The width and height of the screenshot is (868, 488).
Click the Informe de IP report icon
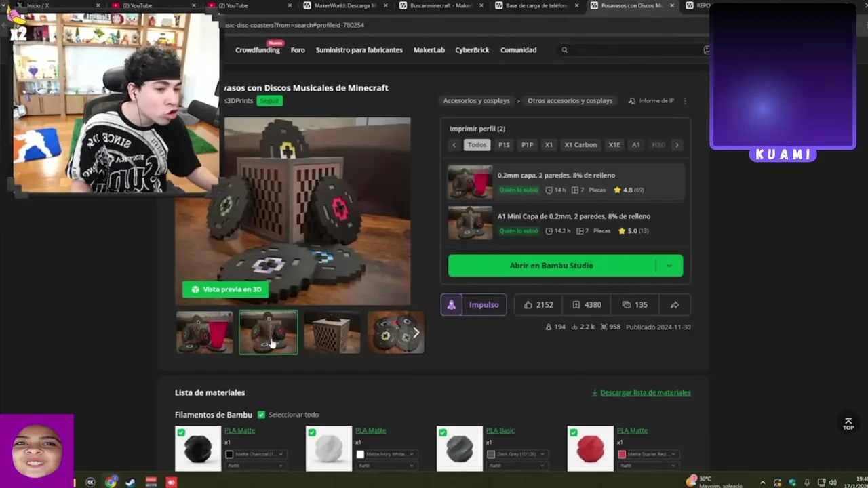click(x=632, y=101)
